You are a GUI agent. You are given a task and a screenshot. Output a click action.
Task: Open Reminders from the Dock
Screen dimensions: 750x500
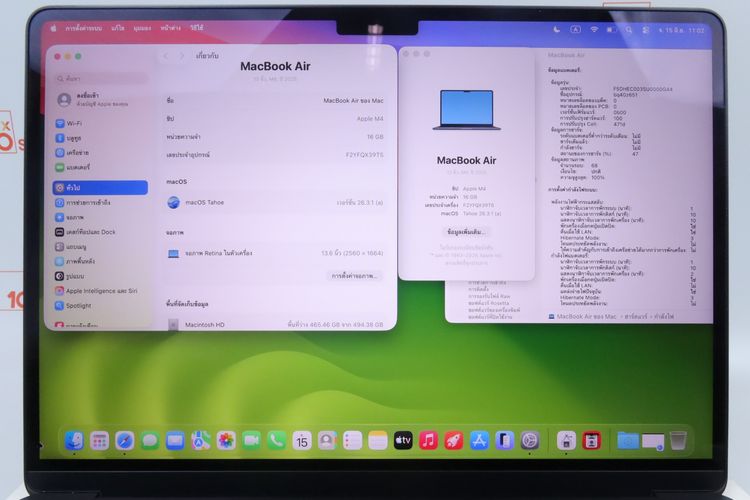[x=353, y=441]
